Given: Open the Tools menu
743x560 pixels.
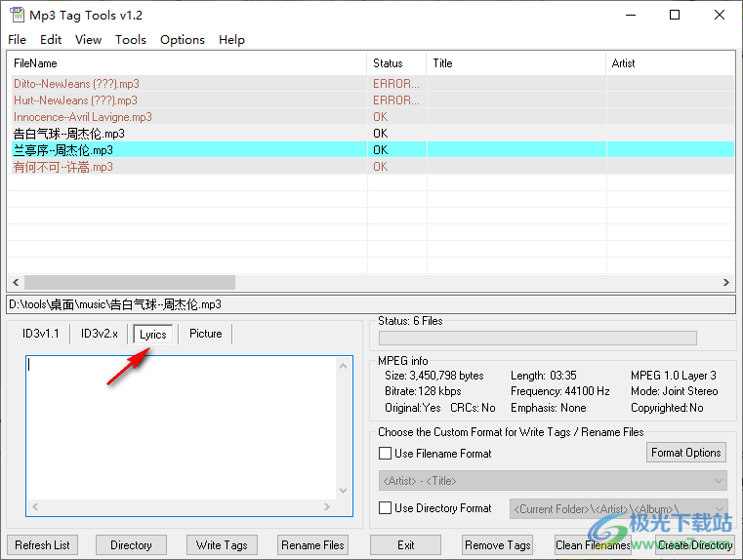Looking at the screenshot, I should [x=130, y=40].
